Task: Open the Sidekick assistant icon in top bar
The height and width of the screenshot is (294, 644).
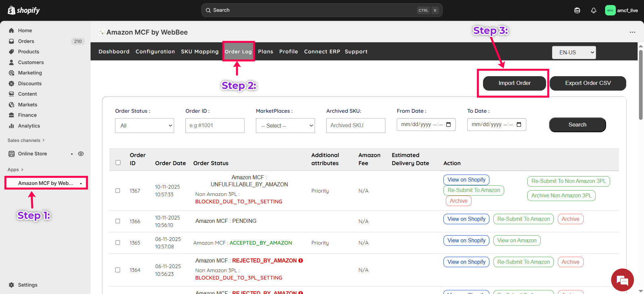Action: pyautogui.click(x=577, y=10)
